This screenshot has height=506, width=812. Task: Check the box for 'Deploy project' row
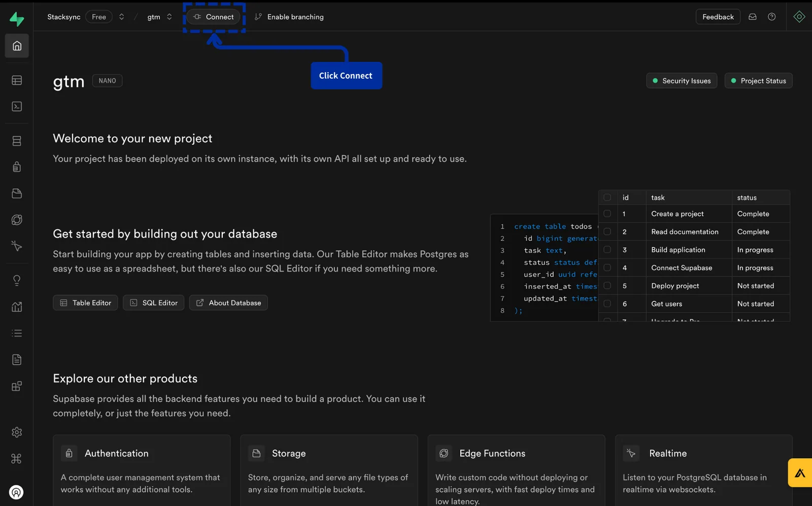[607, 286]
